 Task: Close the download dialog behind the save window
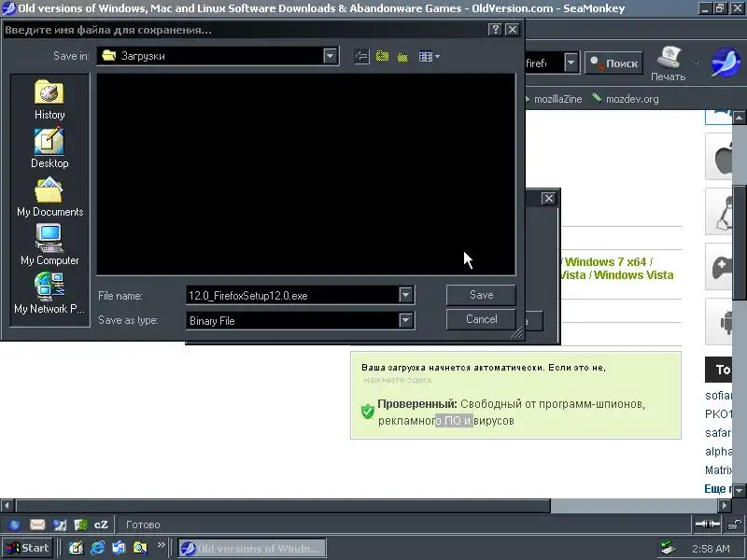[549, 198]
